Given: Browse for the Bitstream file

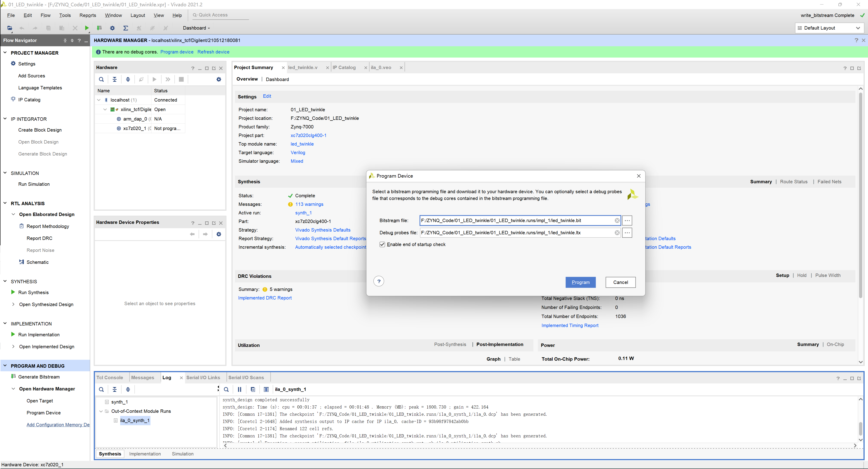Looking at the screenshot, I should point(627,221).
